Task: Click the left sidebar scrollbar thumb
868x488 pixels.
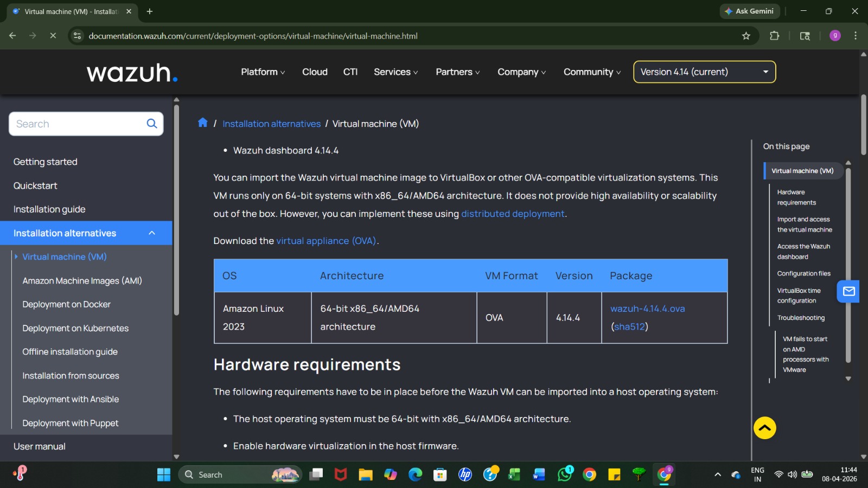Action: point(176,209)
